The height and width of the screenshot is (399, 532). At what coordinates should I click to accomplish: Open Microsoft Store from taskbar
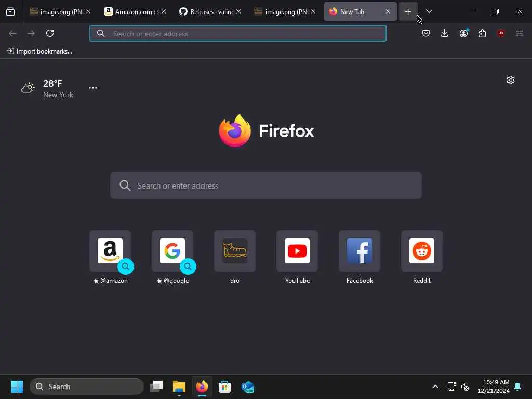click(224, 387)
